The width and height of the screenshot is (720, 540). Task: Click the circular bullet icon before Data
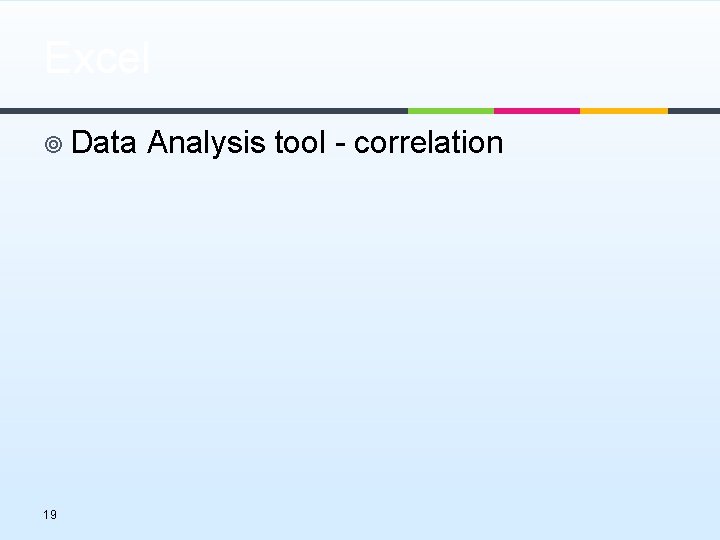pos(54,144)
